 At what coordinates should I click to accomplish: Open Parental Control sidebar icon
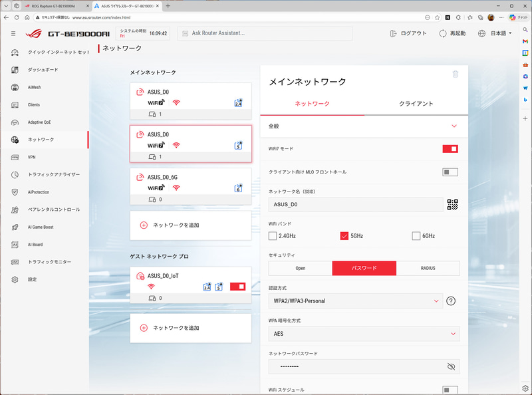point(15,209)
